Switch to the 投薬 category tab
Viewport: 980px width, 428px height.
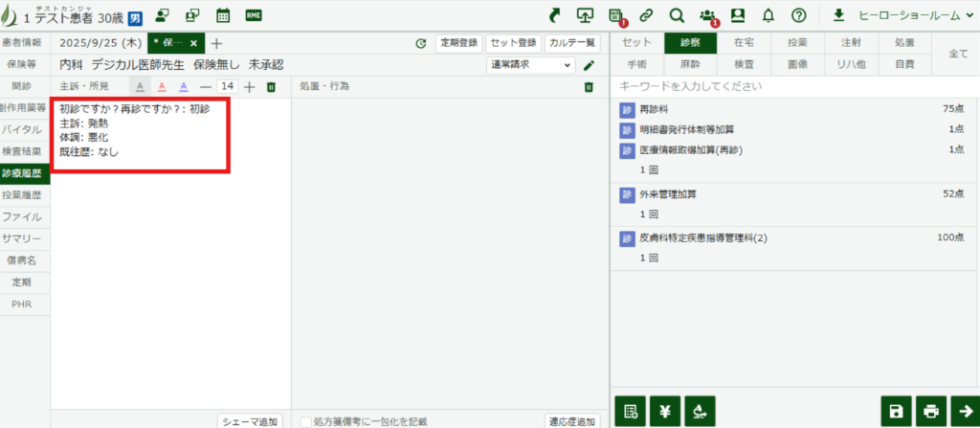coord(797,43)
